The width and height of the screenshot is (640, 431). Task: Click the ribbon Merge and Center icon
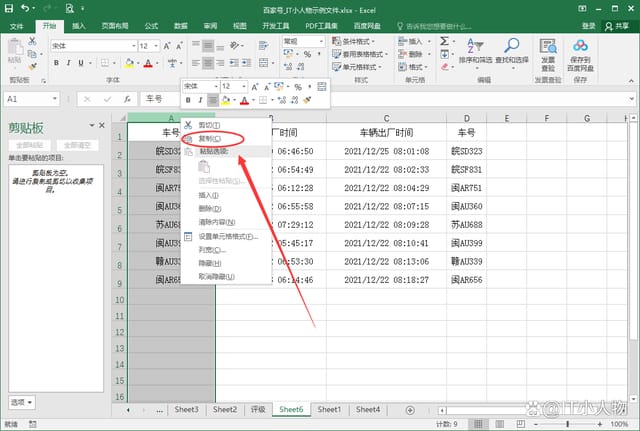click(x=264, y=62)
